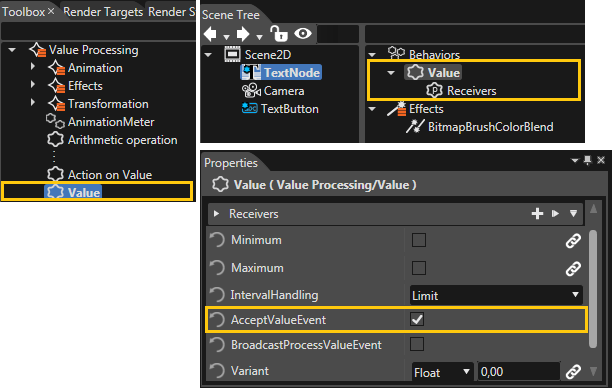This screenshot has height=389, width=613.
Task: Reset AcceptValueEvent with its circular arrow icon
Action: pos(217,319)
